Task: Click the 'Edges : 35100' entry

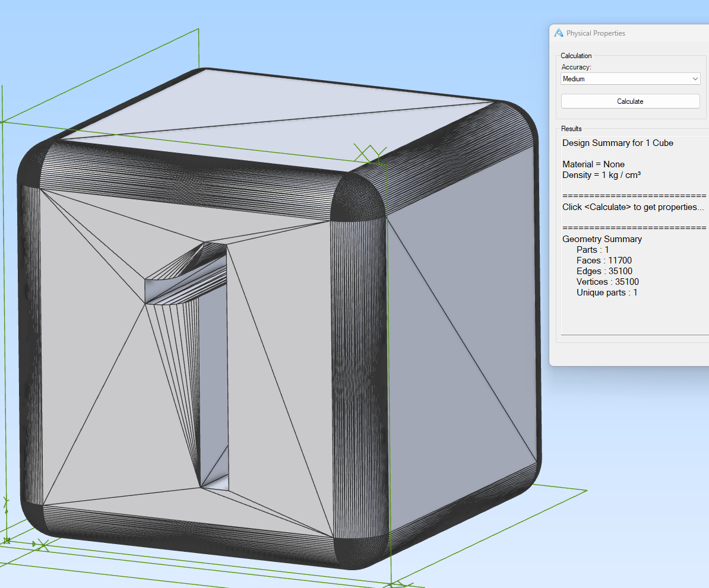Action: pos(604,271)
